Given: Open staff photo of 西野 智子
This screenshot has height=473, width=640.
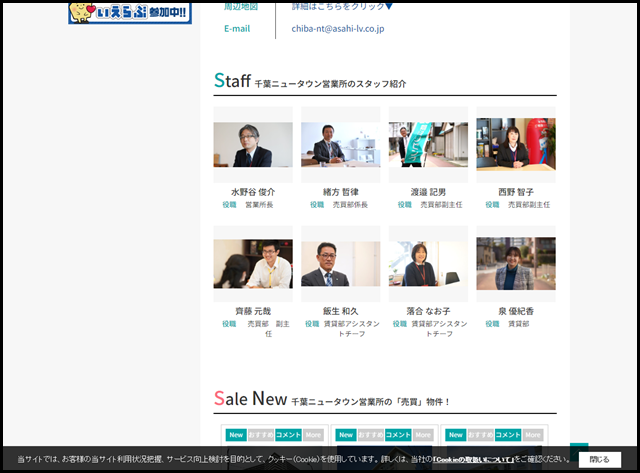Looking at the screenshot, I should coord(516,144).
